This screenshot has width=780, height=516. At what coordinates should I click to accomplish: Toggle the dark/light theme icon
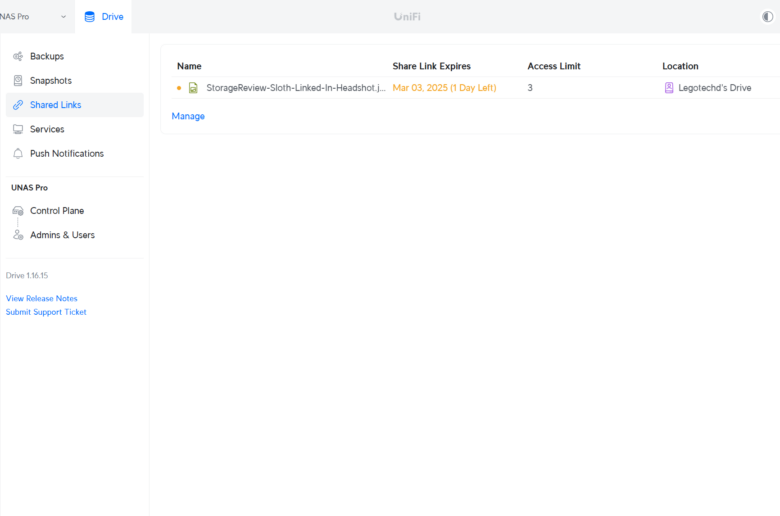coord(768,16)
